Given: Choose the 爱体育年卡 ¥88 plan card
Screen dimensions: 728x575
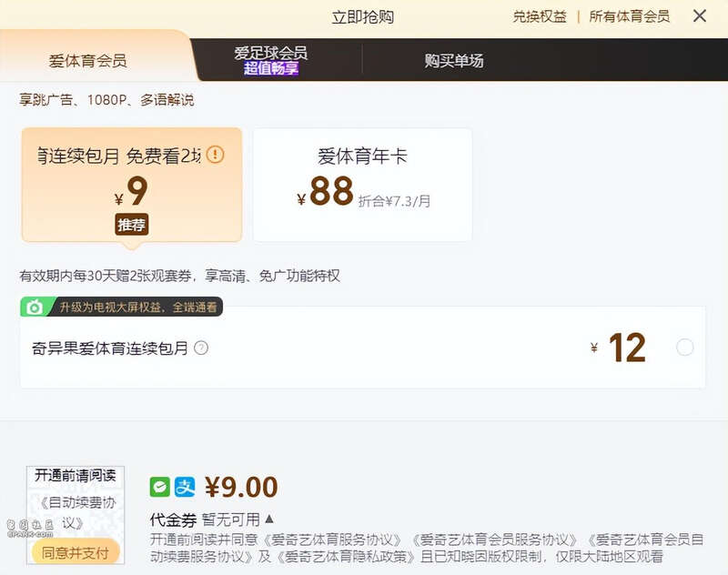Looking at the screenshot, I should point(362,185).
